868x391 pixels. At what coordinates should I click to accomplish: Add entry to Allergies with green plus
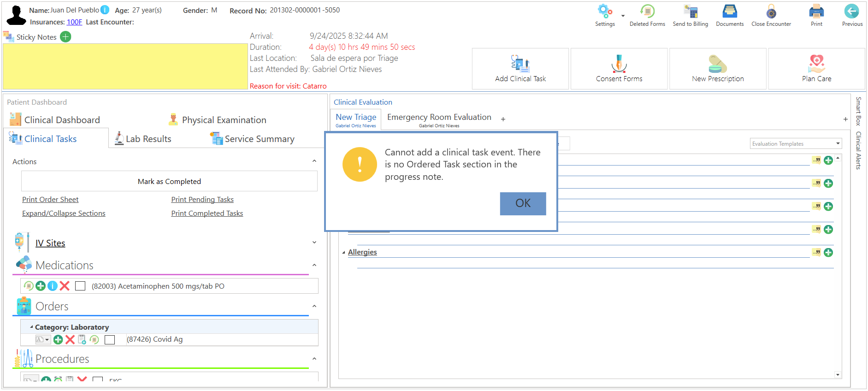coord(828,252)
